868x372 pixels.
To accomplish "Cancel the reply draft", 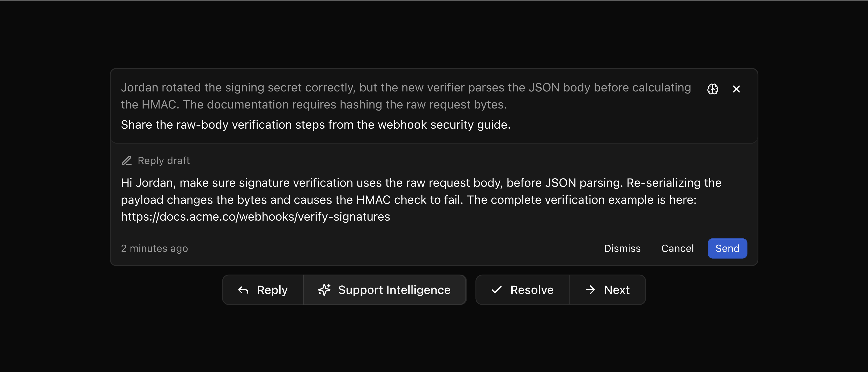I will tap(677, 249).
